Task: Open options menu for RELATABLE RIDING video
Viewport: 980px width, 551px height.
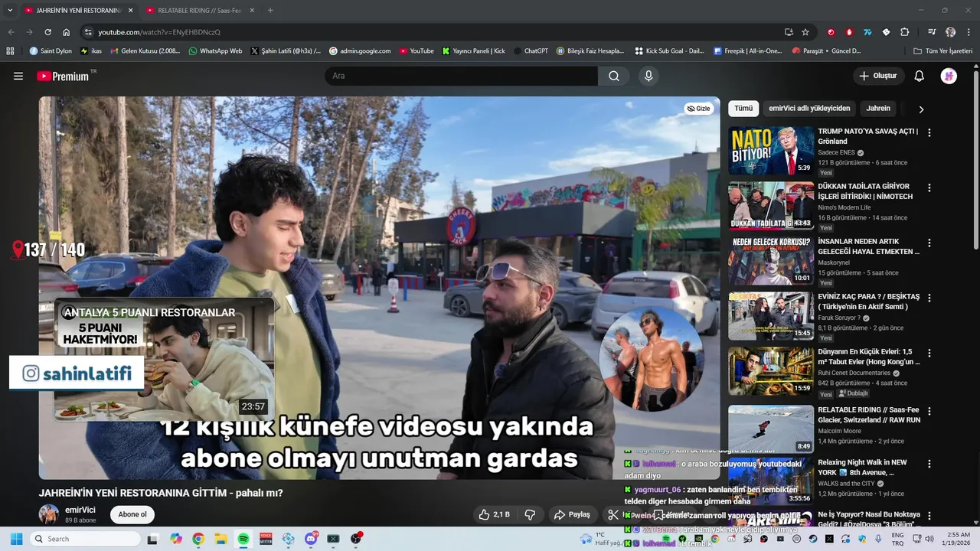Action: (x=929, y=411)
